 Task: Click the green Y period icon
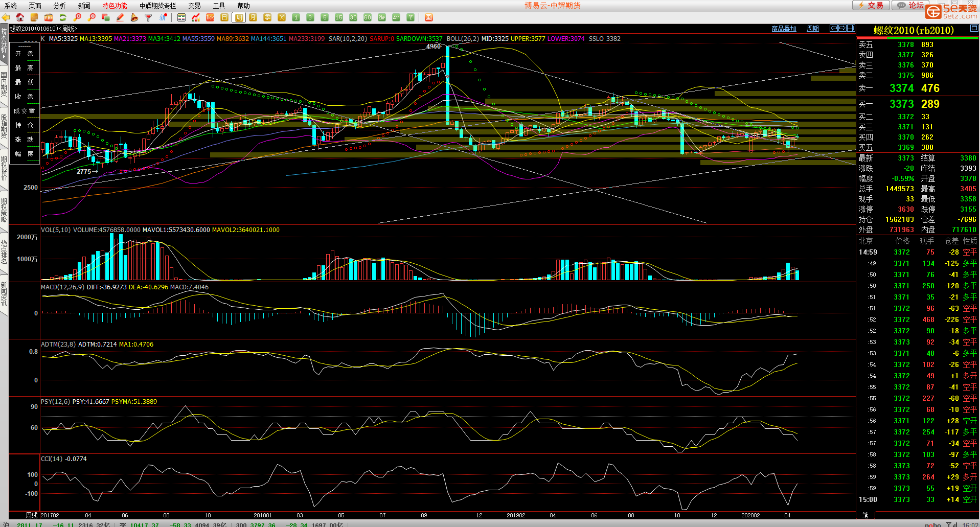click(411, 17)
